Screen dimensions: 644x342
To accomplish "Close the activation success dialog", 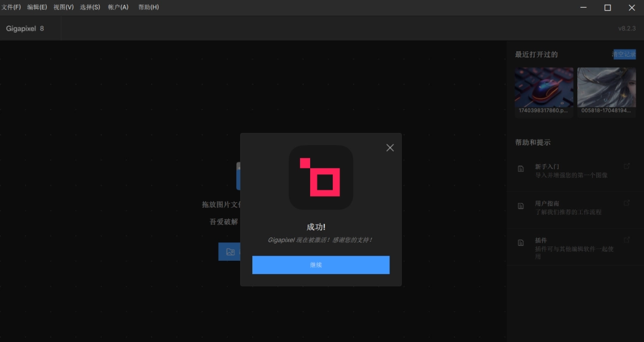I will coord(390,147).
